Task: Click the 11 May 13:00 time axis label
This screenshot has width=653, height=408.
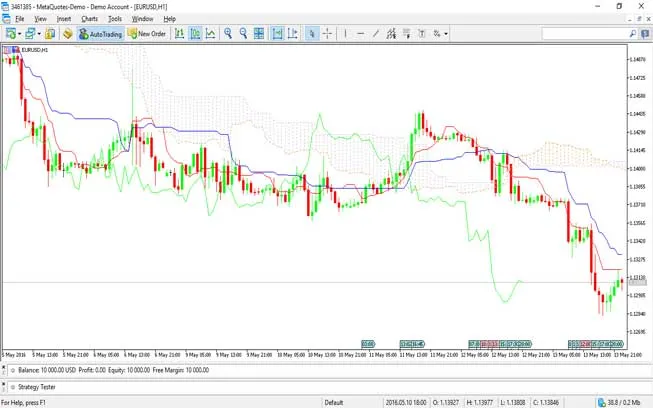Action: click(x=413, y=355)
